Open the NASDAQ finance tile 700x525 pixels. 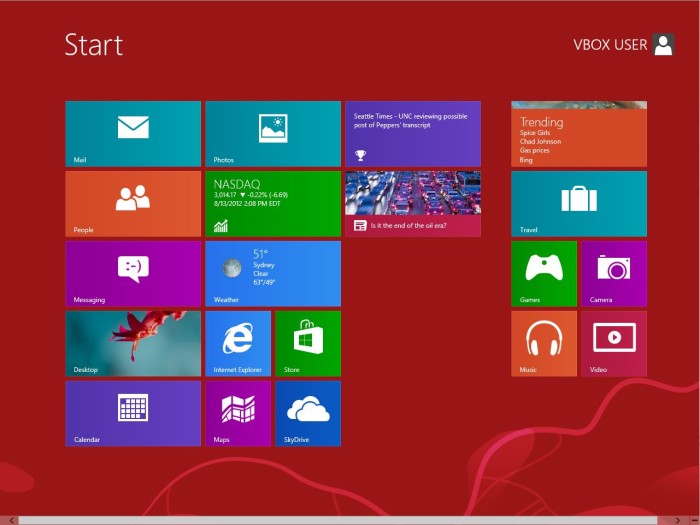(273, 204)
